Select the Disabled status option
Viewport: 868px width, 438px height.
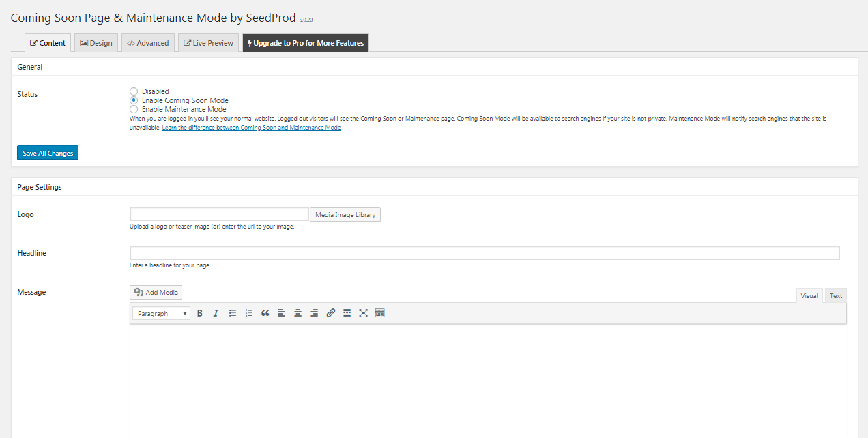[x=134, y=91]
